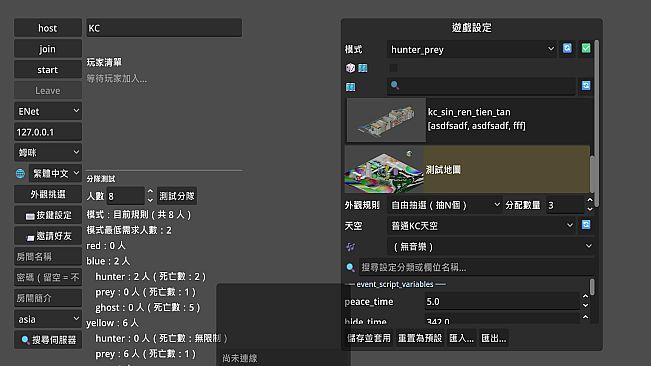Click the 127.0.0.1 IP address field
The image size is (651, 366).
pos(48,132)
